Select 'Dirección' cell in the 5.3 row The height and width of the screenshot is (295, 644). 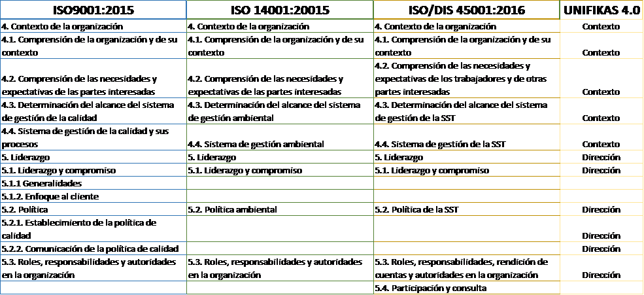[602, 269]
